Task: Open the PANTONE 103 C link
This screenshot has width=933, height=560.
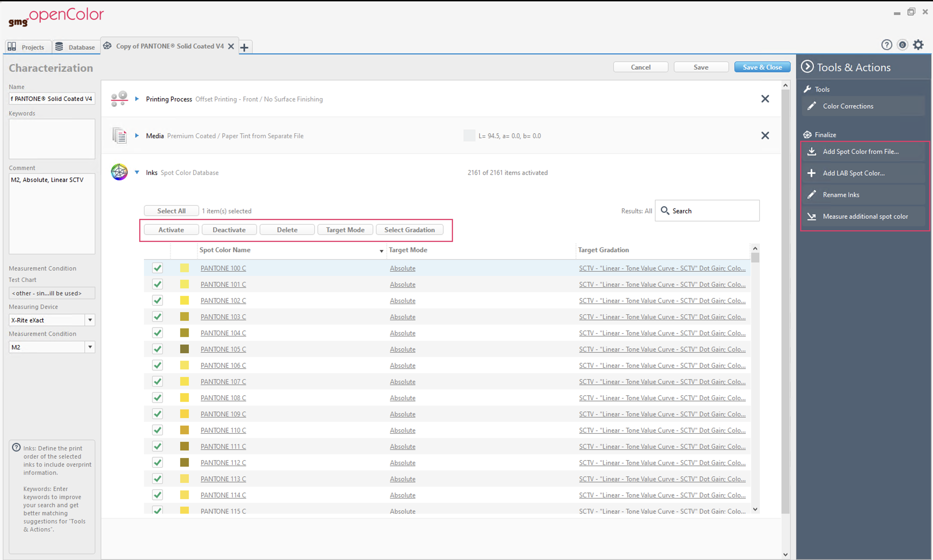Action: click(223, 317)
